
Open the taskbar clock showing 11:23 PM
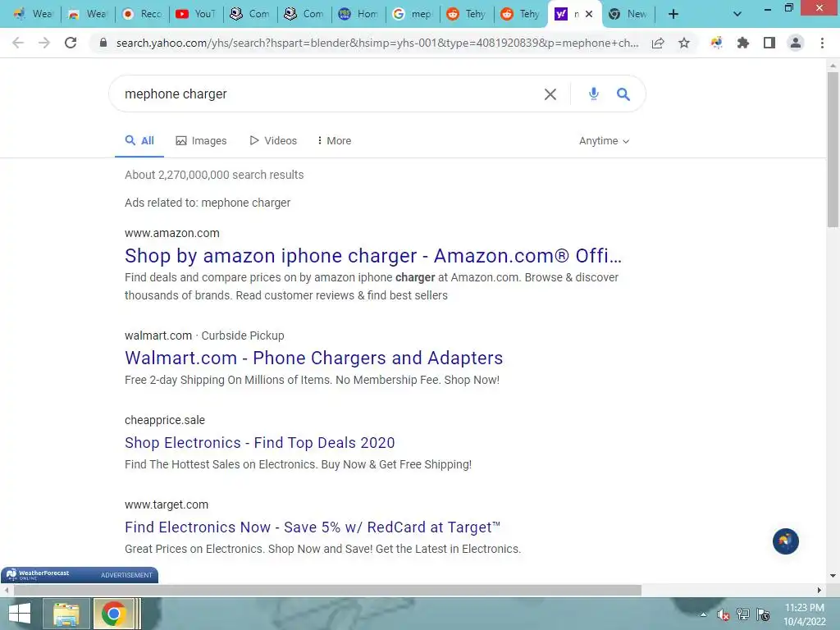coord(804,614)
